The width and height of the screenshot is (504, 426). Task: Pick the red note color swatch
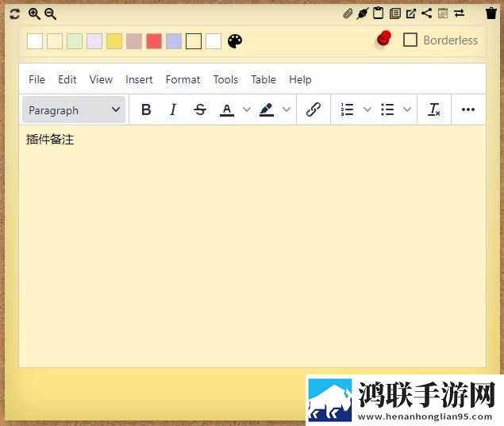point(154,41)
